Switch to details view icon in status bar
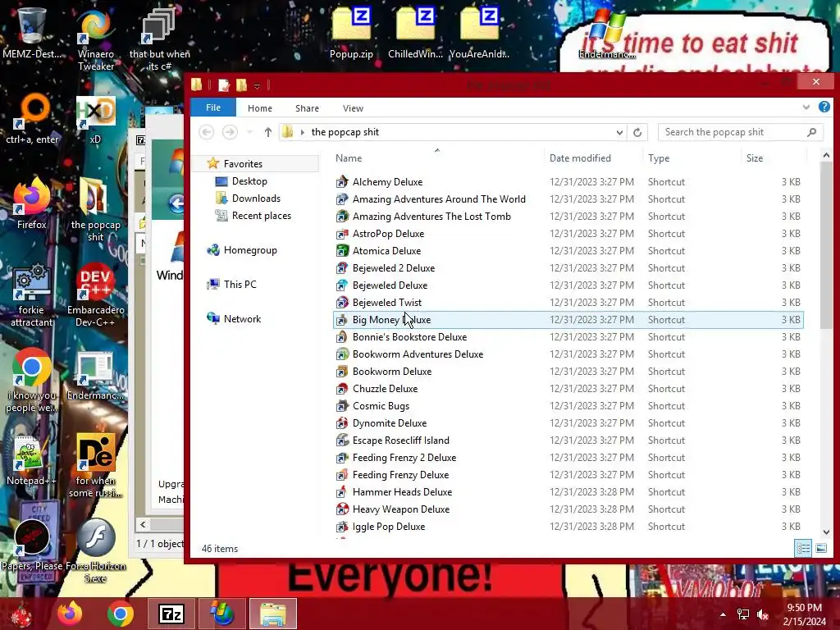The image size is (840, 630). [x=803, y=548]
